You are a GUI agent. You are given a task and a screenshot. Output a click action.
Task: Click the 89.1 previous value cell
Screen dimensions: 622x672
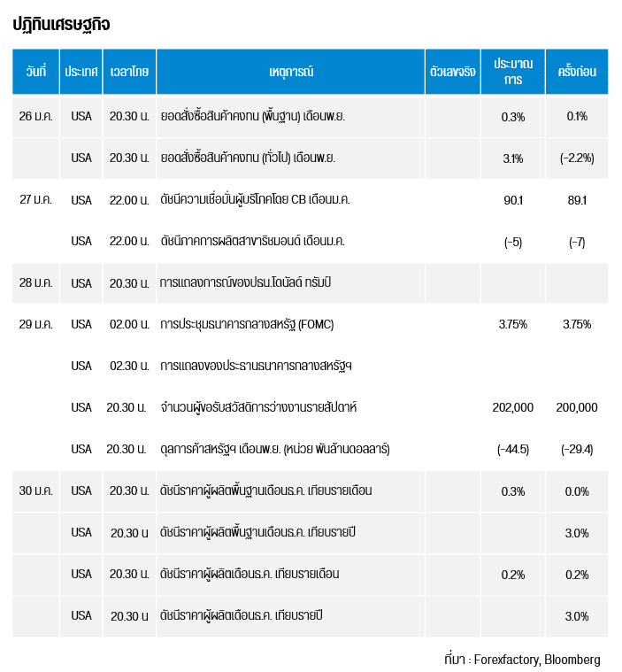coord(576,199)
